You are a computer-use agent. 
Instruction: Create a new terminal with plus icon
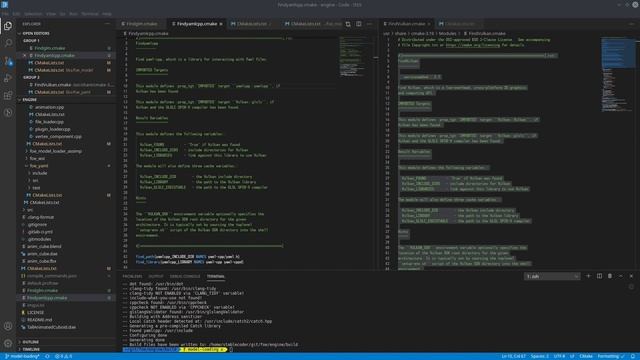click(588, 276)
